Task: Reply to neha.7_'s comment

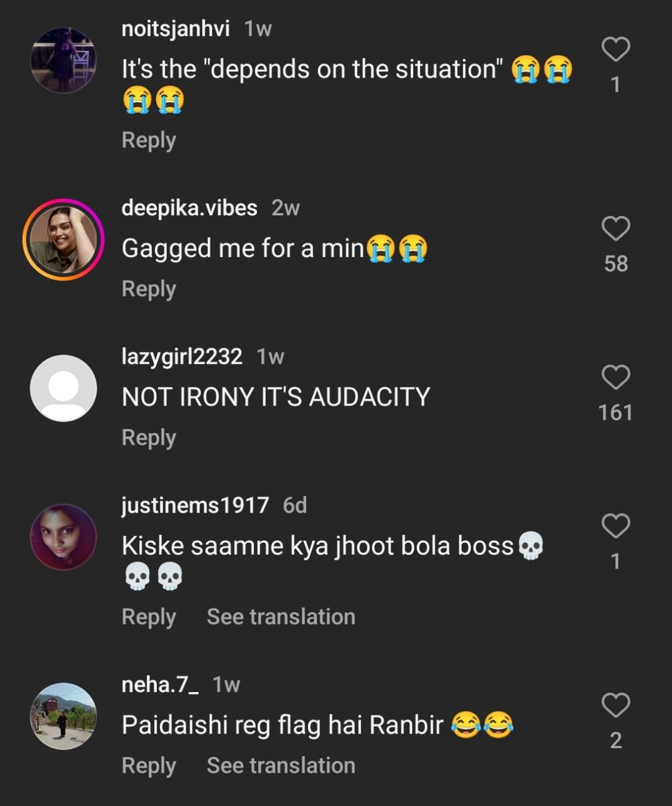Action: [149, 765]
